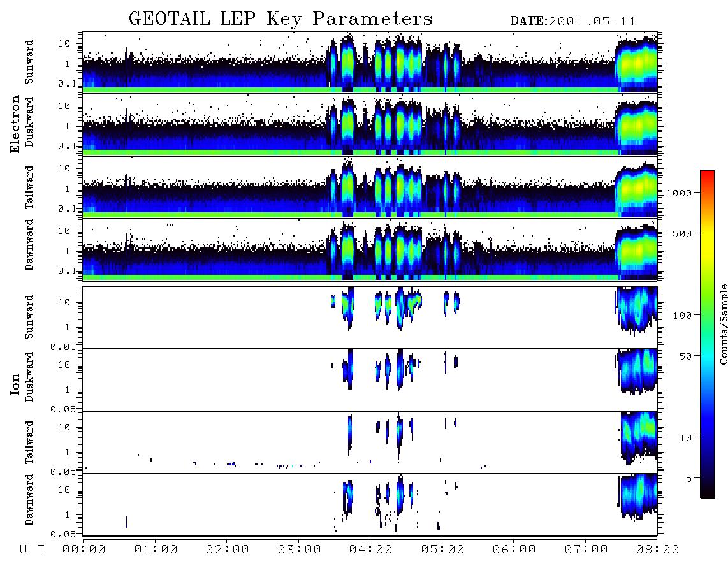Click the 07:00 time axis label
This screenshot has height=561, width=728.
coord(586,550)
